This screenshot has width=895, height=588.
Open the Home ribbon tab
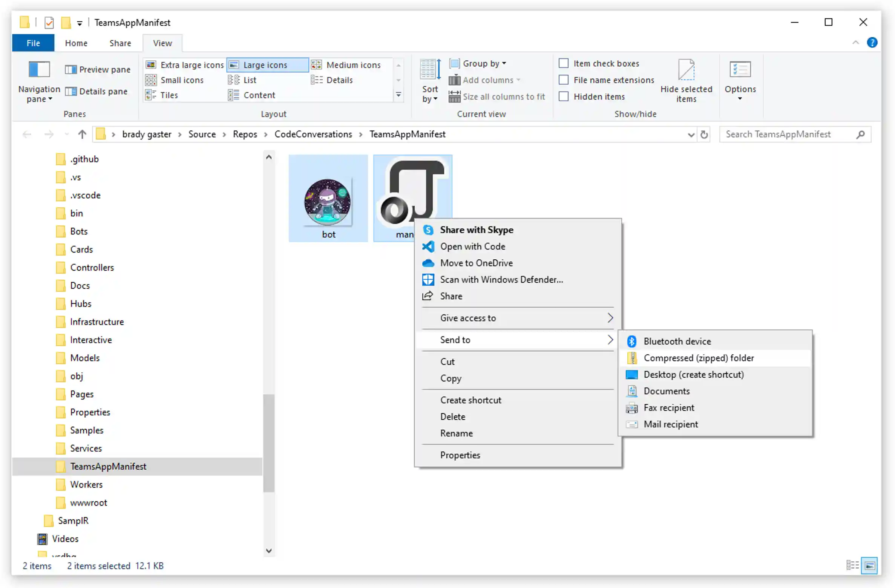(x=76, y=43)
